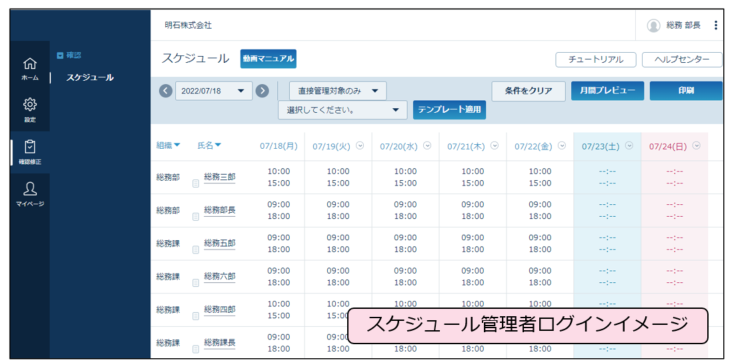Open the 07/24(日) column dropdown
Image resolution: width=731 pixels, height=363 pixels.
pyautogui.click(x=697, y=146)
